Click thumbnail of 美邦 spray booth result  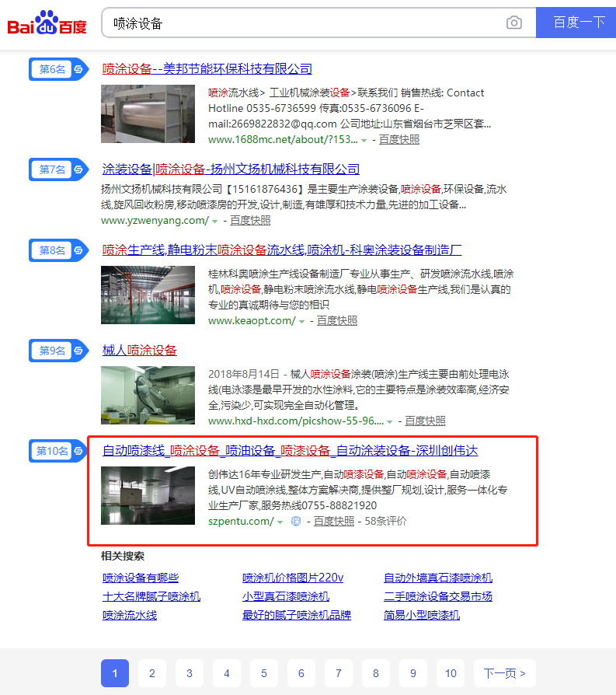(x=148, y=114)
